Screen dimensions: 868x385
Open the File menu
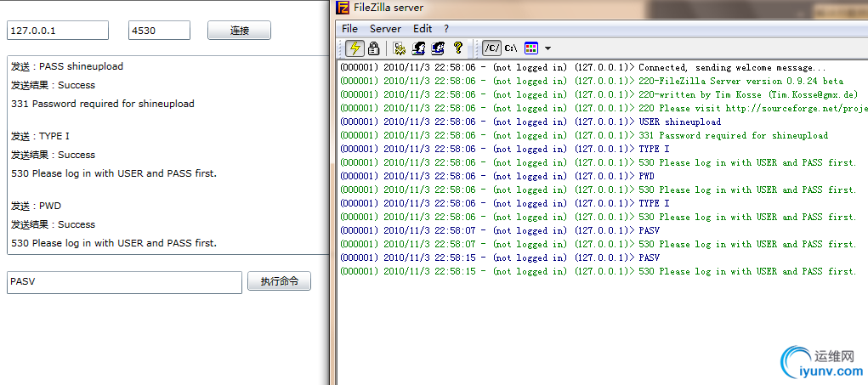[x=350, y=29]
